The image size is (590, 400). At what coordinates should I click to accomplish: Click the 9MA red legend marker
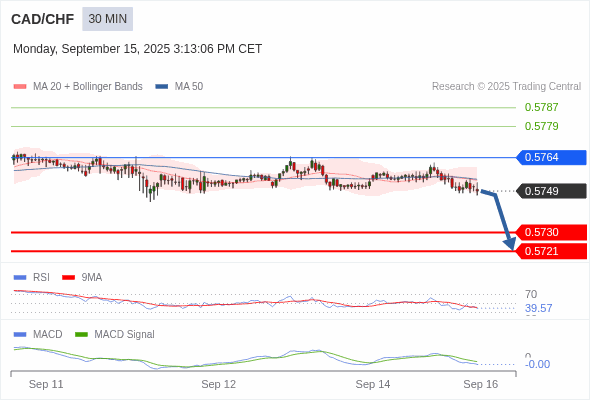[68, 278]
